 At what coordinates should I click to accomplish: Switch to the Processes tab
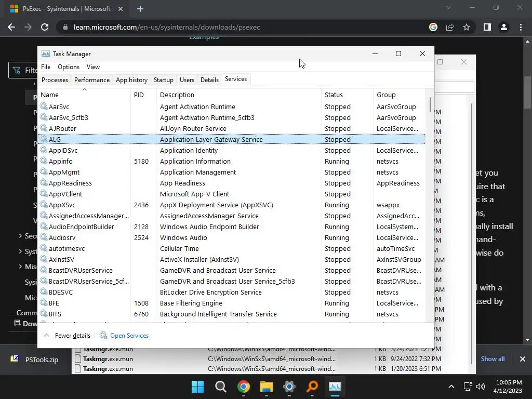tap(55, 79)
